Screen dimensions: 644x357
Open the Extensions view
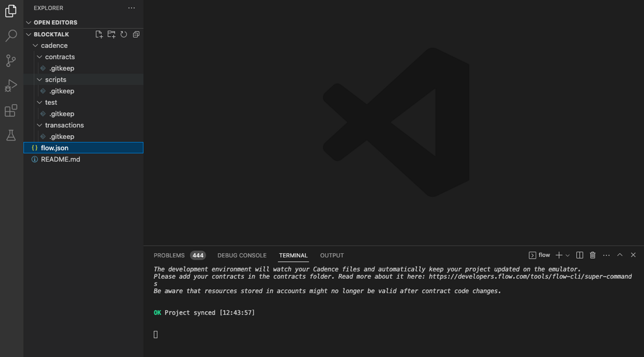pyautogui.click(x=11, y=111)
